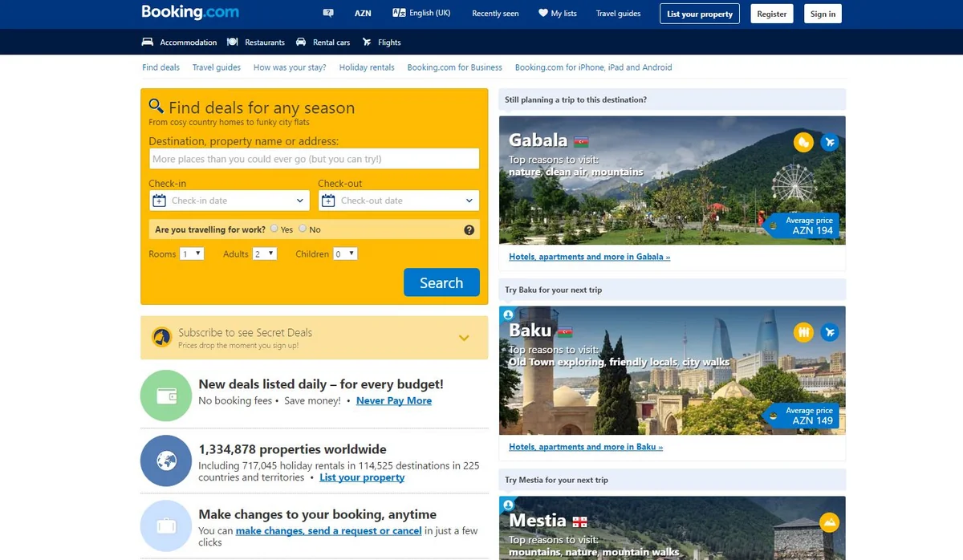The image size is (963, 560).
Task: Click the Secret Deals badge icon
Action: coord(161,338)
